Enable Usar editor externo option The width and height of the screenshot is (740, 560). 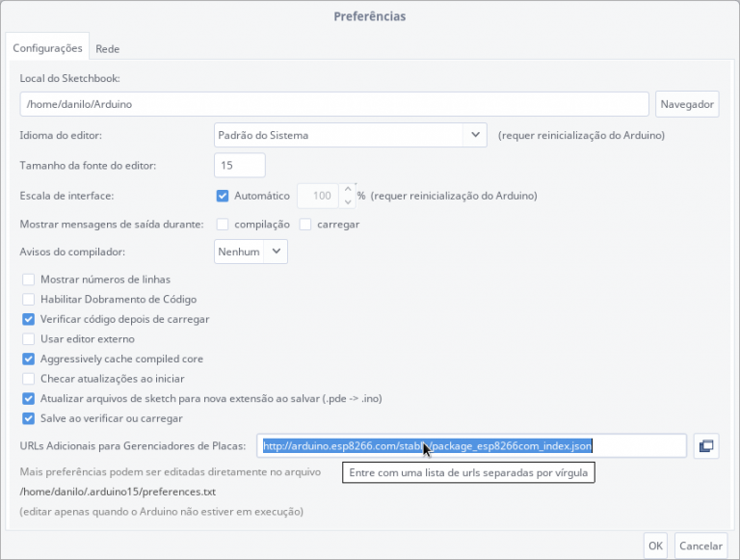click(x=29, y=339)
